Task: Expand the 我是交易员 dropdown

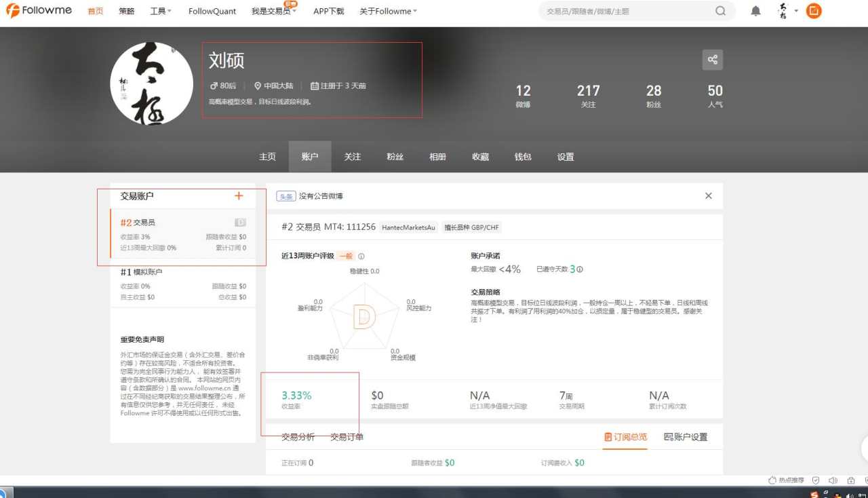Action: pos(274,12)
